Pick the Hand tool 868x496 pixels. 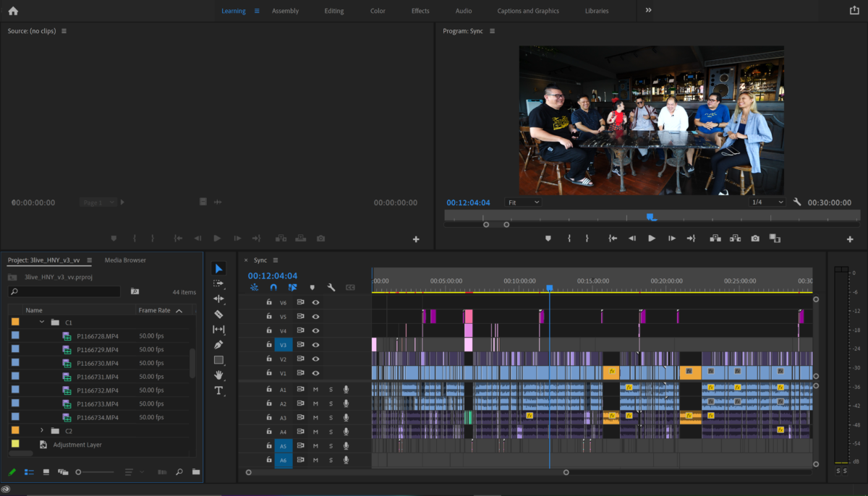click(218, 375)
